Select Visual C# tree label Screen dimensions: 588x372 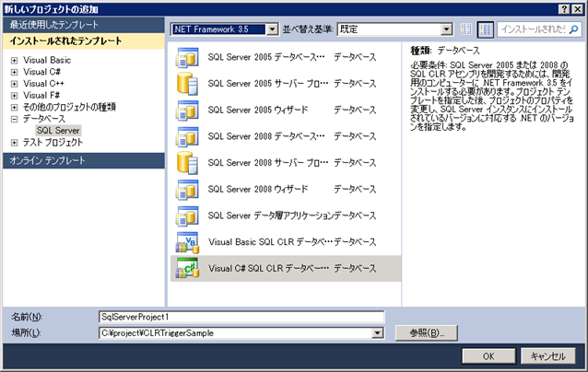pyautogui.click(x=41, y=72)
